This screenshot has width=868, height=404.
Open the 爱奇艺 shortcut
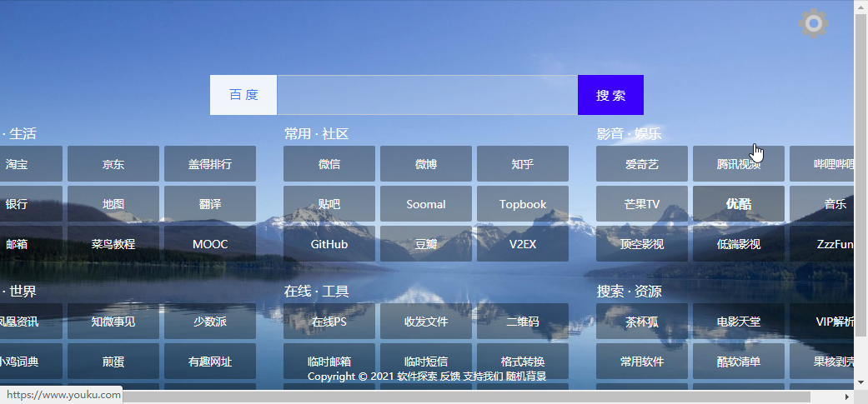click(641, 163)
